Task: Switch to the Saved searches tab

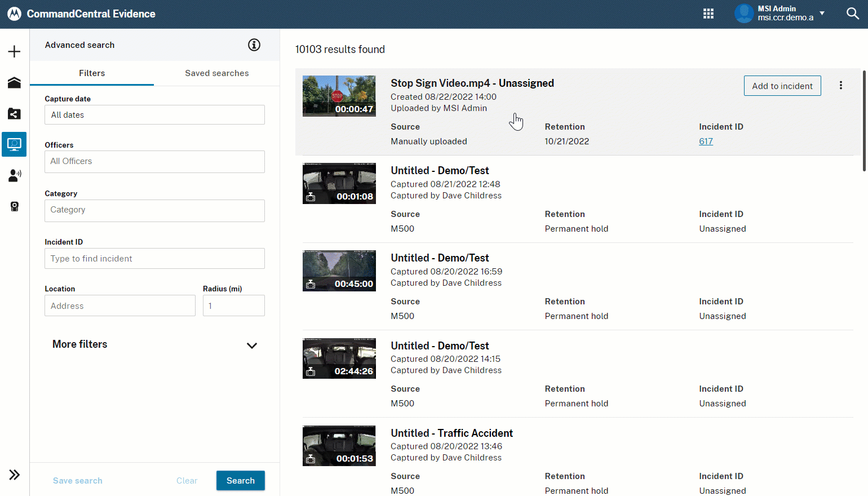Action: 216,73
